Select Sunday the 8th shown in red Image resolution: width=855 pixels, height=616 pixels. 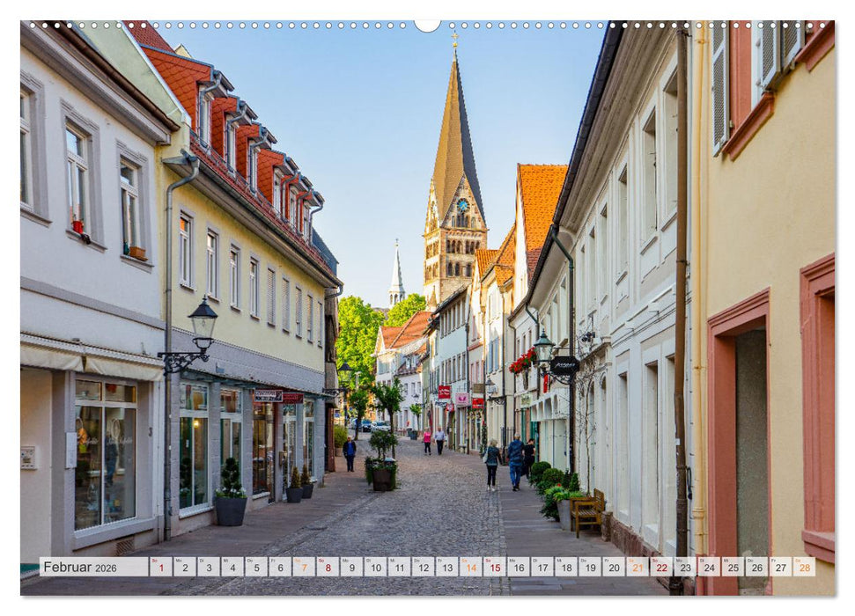pyautogui.click(x=328, y=569)
